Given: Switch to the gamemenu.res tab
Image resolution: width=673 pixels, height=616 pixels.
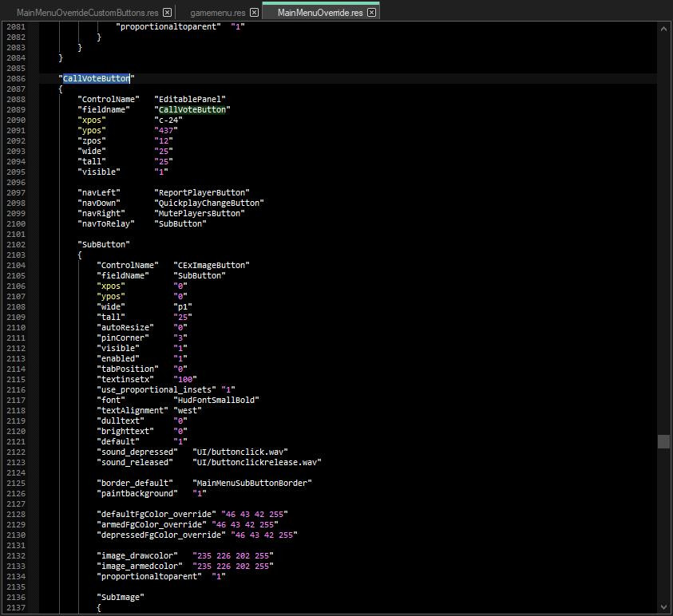Looking at the screenshot, I should (x=217, y=13).
